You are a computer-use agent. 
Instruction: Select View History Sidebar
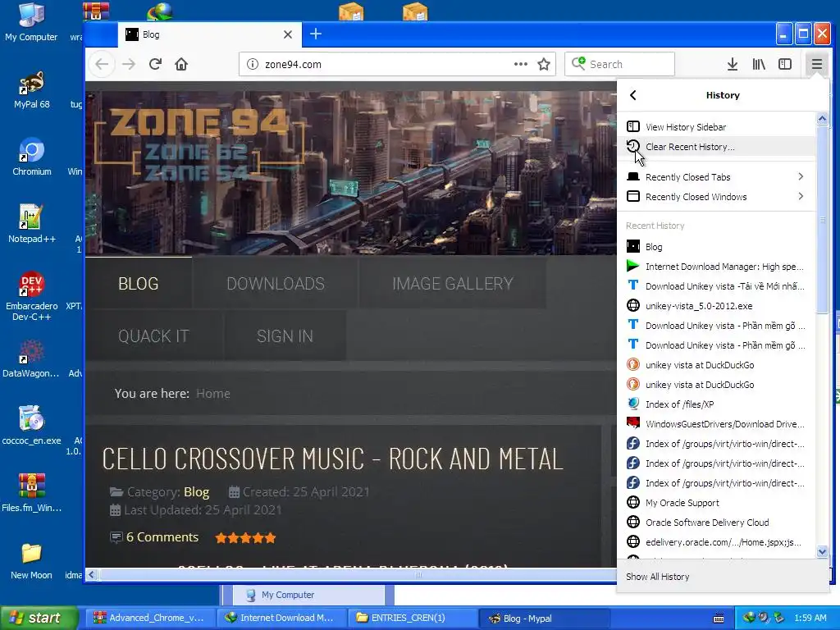tap(716, 127)
